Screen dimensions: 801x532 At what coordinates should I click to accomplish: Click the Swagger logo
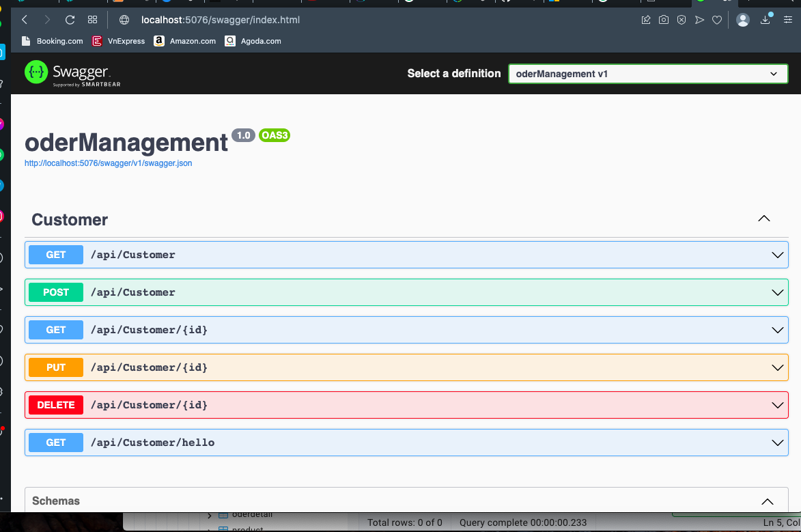point(72,73)
